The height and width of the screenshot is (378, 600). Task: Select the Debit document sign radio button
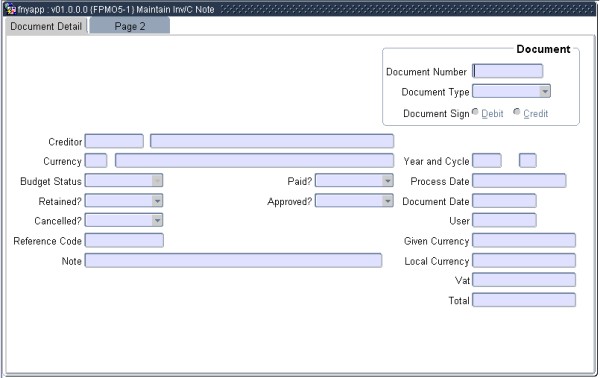[475, 112]
